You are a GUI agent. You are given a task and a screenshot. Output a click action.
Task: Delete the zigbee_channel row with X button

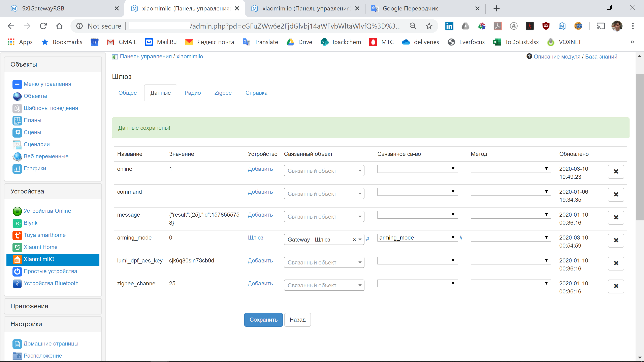pyautogui.click(x=616, y=286)
